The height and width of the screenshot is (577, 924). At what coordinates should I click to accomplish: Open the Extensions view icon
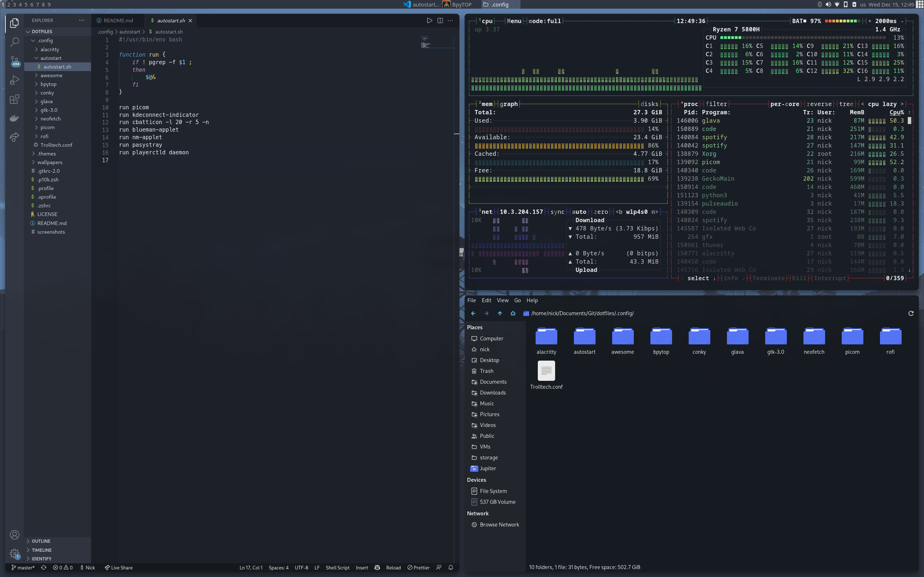[14, 100]
